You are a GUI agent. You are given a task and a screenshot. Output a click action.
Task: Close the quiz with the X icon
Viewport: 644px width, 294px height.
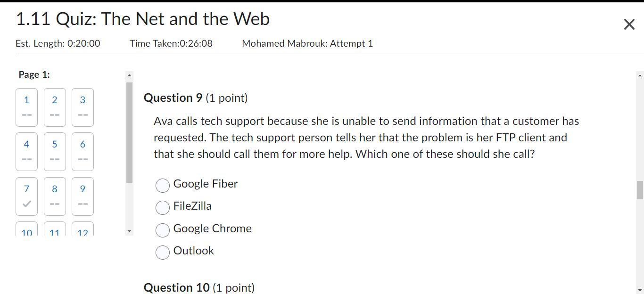(629, 24)
